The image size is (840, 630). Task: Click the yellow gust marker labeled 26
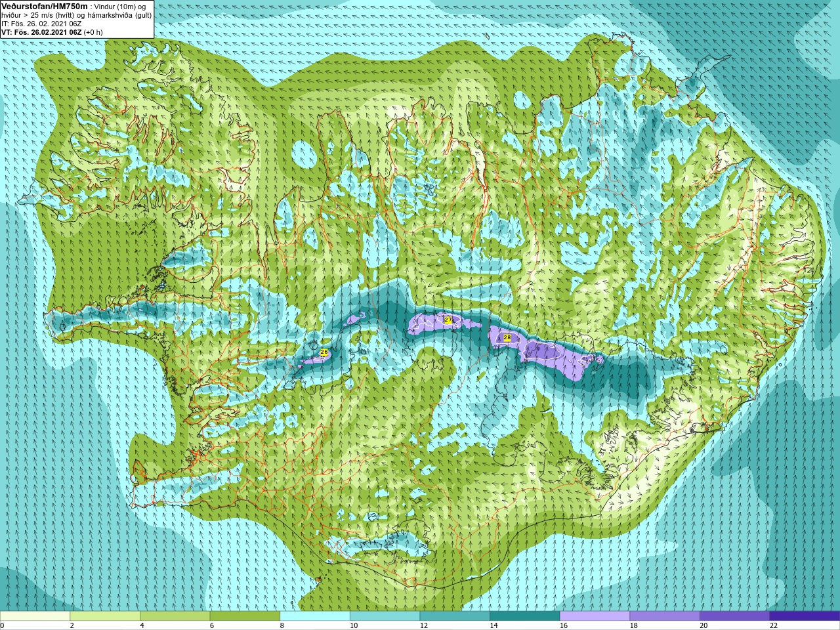[324, 352]
